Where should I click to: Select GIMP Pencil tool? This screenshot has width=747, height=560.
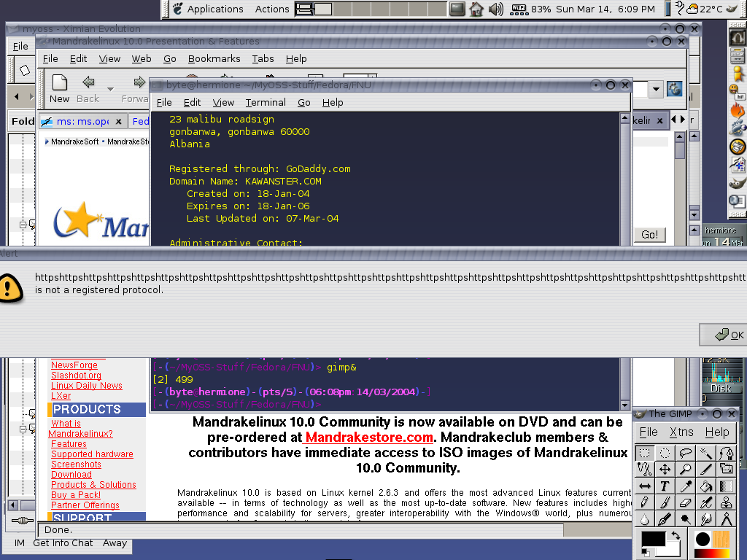tap(644, 502)
